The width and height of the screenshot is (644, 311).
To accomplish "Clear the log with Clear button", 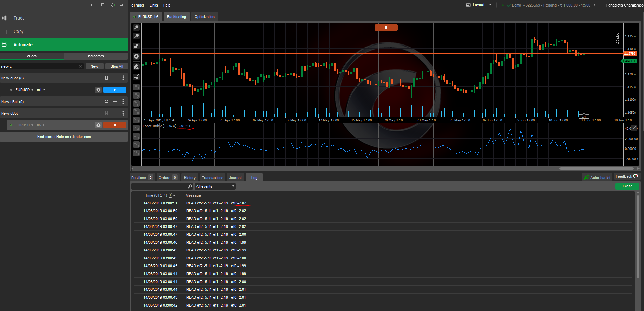I will [x=627, y=186].
